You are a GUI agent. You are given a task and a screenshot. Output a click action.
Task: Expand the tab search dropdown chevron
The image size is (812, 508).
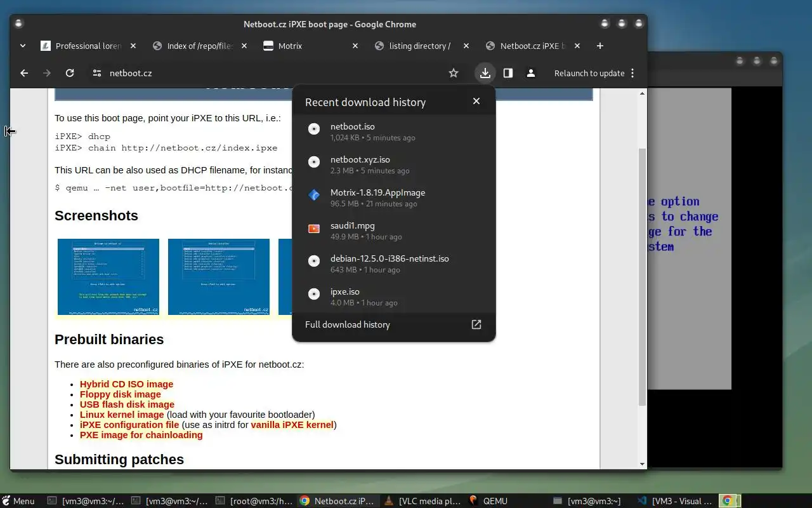tap(23, 46)
